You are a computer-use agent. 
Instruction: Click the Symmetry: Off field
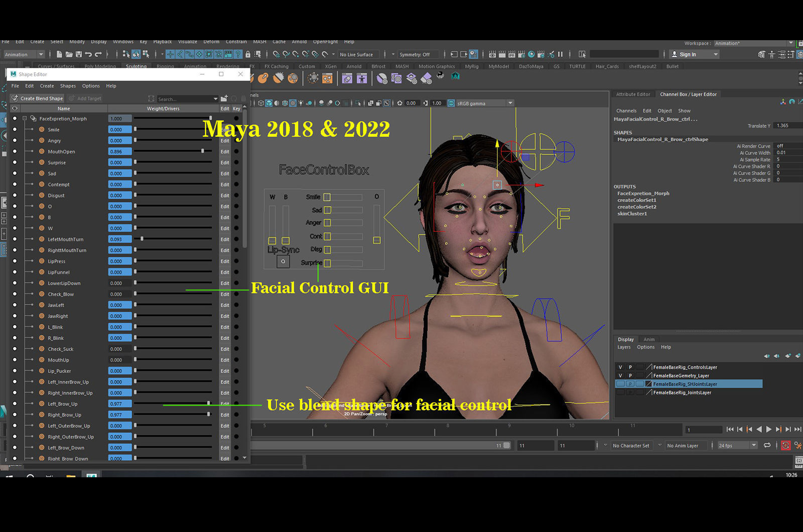pos(418,54)
